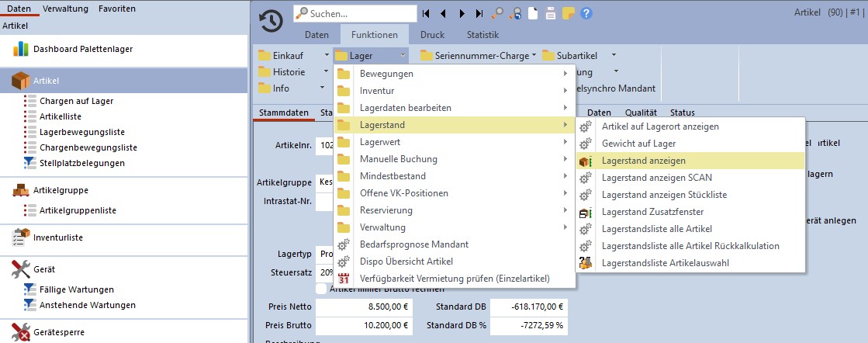Open the yellow sticky note icon
Screen dimensions: 868x343
click(x=568, y=13)
